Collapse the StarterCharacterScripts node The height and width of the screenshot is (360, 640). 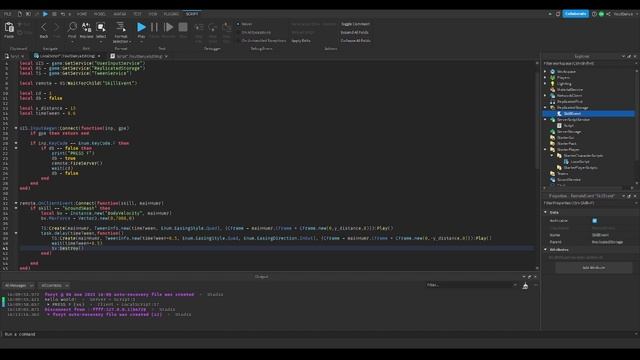click(552, 156)
